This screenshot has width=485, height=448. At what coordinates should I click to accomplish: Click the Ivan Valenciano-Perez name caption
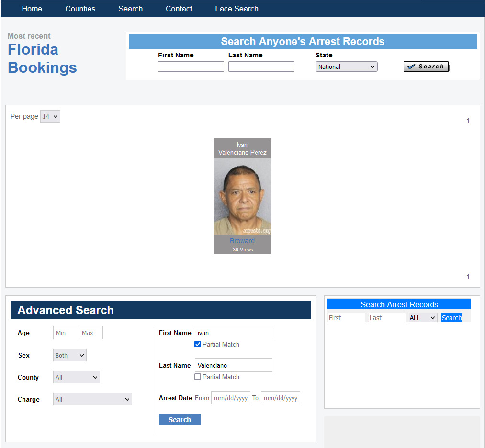tap(242, 148)
